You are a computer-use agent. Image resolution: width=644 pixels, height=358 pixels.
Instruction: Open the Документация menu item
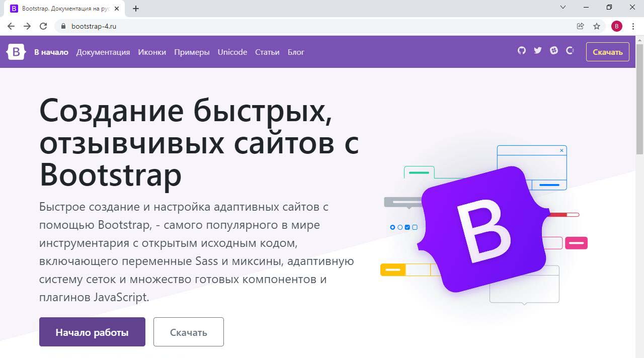(103, 52)
